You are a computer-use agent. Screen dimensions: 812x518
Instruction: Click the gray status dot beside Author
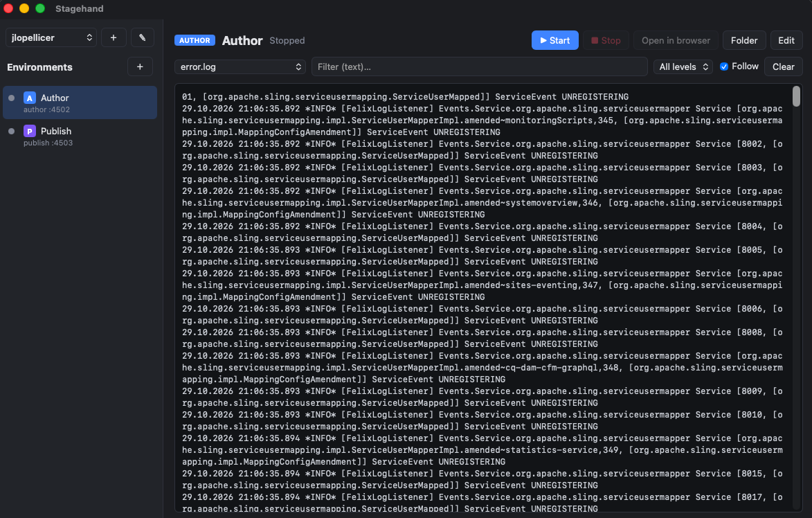click(x=11, y=98)
